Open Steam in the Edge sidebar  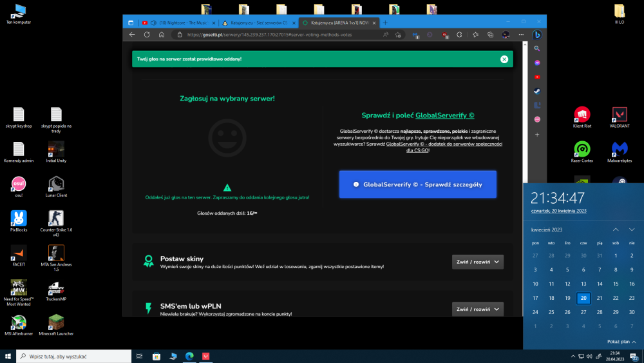pos(537,92)
